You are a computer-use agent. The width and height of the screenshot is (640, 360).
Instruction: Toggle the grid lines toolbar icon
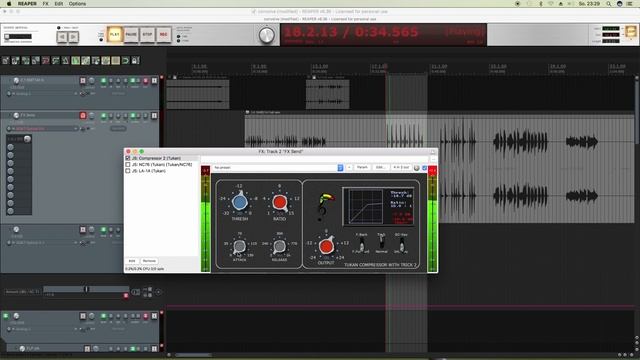point(116,61)
